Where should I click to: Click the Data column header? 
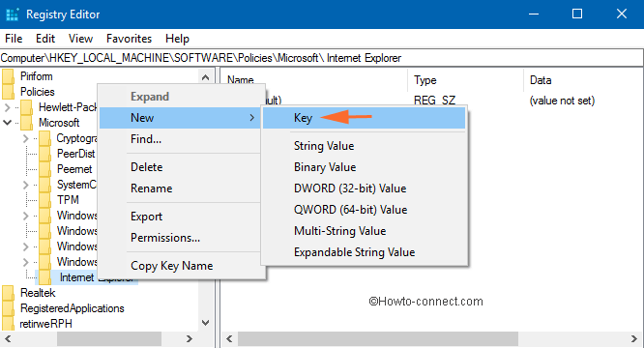[x=584, y=80]
